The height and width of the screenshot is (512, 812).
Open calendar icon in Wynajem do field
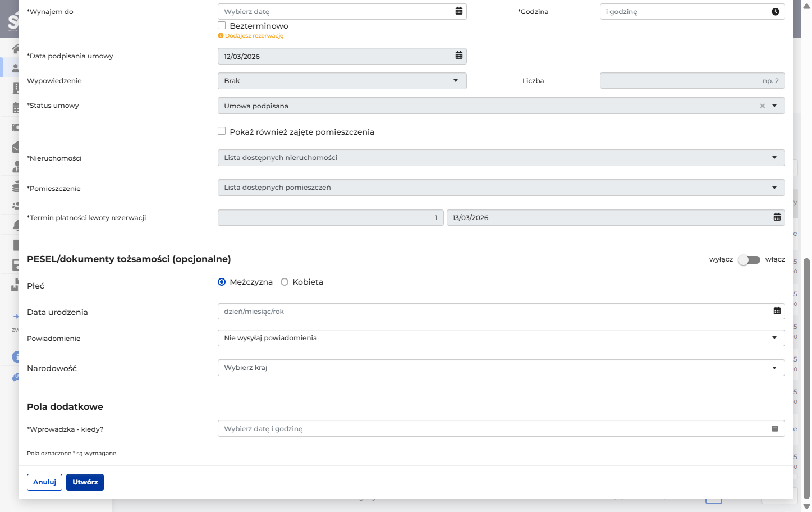coord(459,11)
